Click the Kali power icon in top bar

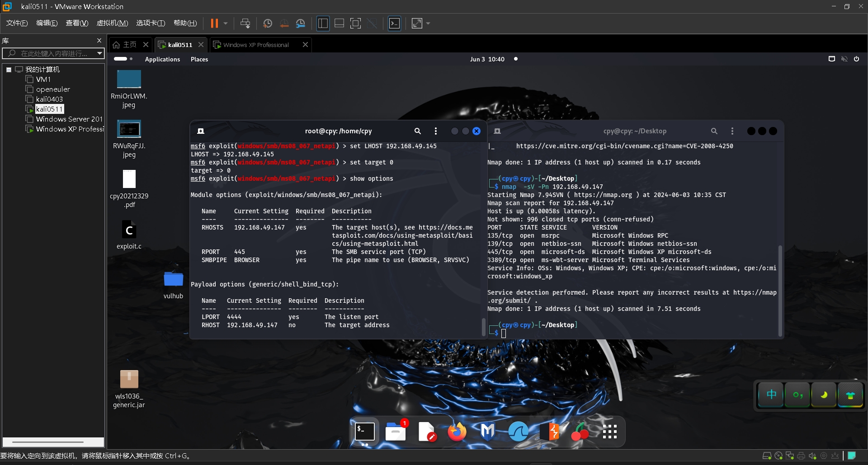[x=856, y=59]
